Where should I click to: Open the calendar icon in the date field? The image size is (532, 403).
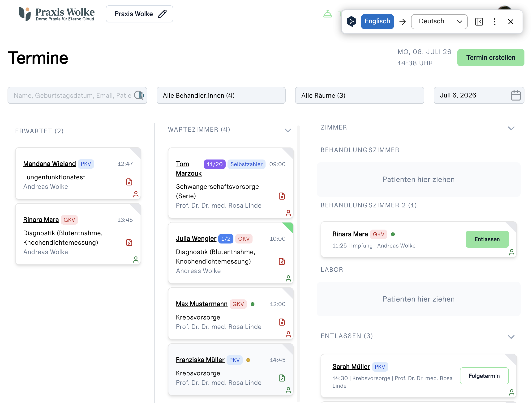(516, 95)
